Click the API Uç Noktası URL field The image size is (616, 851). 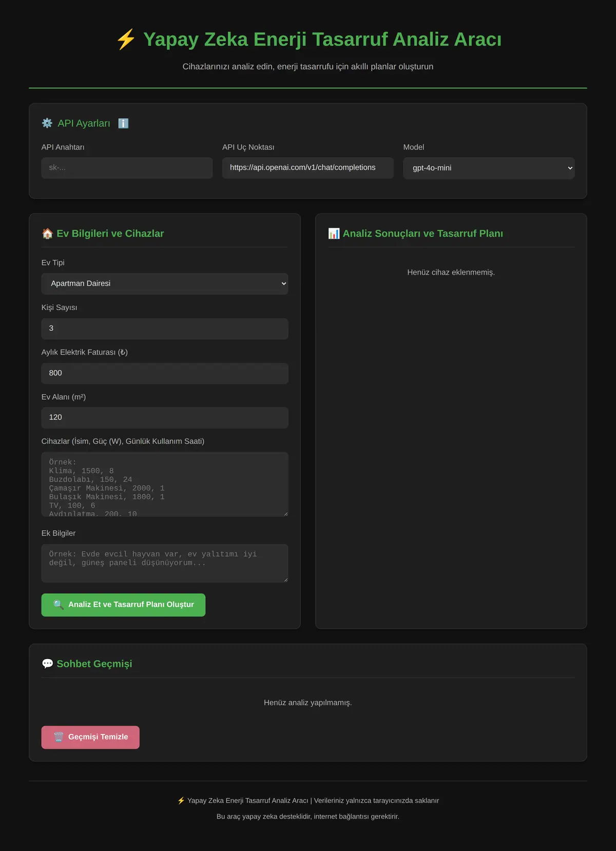(308, 168)
